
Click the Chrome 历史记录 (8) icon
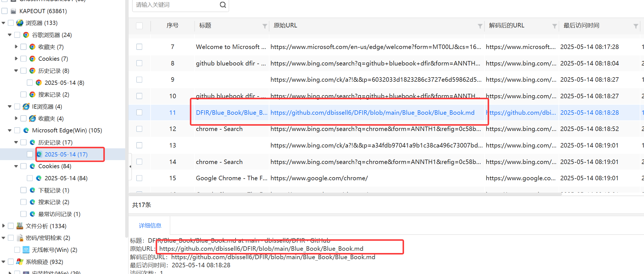(32, 71)
